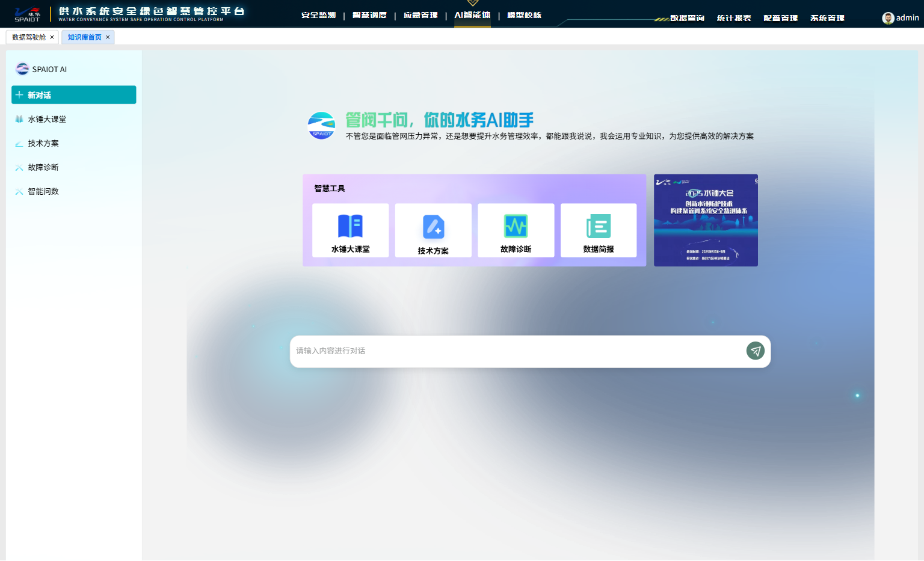Select 技术方案 in the sidebar
924x561 pixels.
pyautogui.click(x=43, y=143)
